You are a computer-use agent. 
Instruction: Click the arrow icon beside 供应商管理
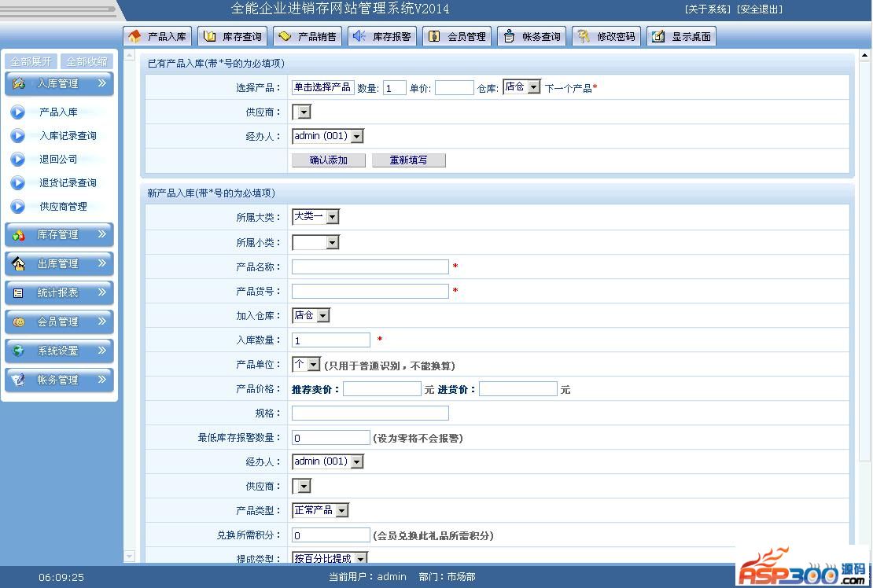[x=18, y=207]
